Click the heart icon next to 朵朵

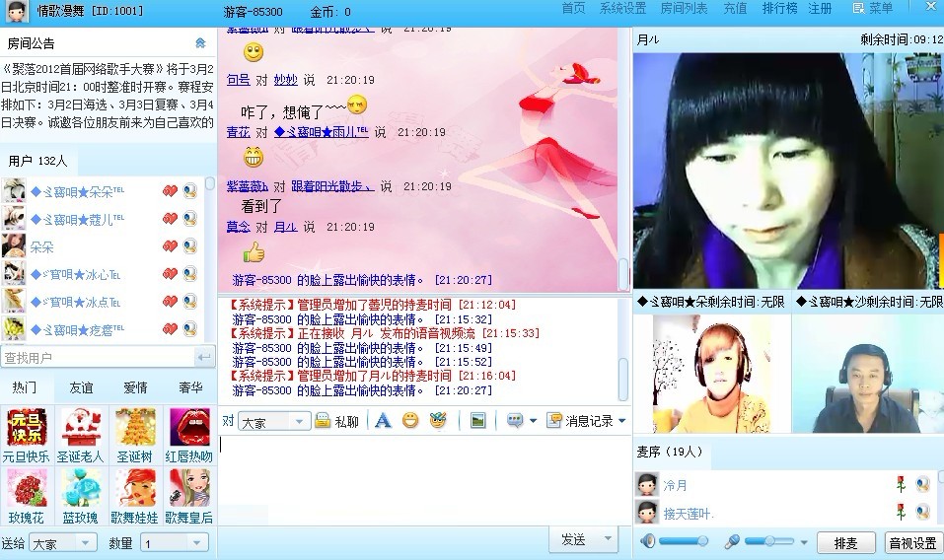[170, 246]
